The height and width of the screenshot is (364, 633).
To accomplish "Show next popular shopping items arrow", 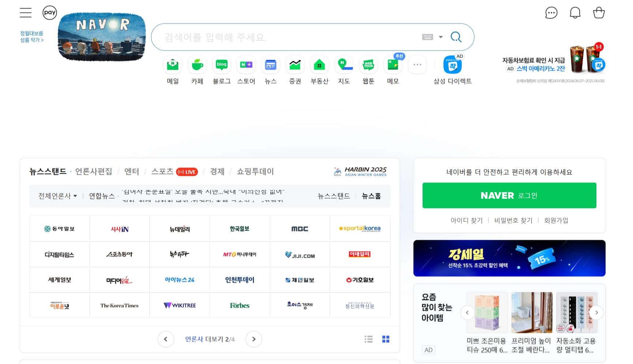I will coord(596,312).
